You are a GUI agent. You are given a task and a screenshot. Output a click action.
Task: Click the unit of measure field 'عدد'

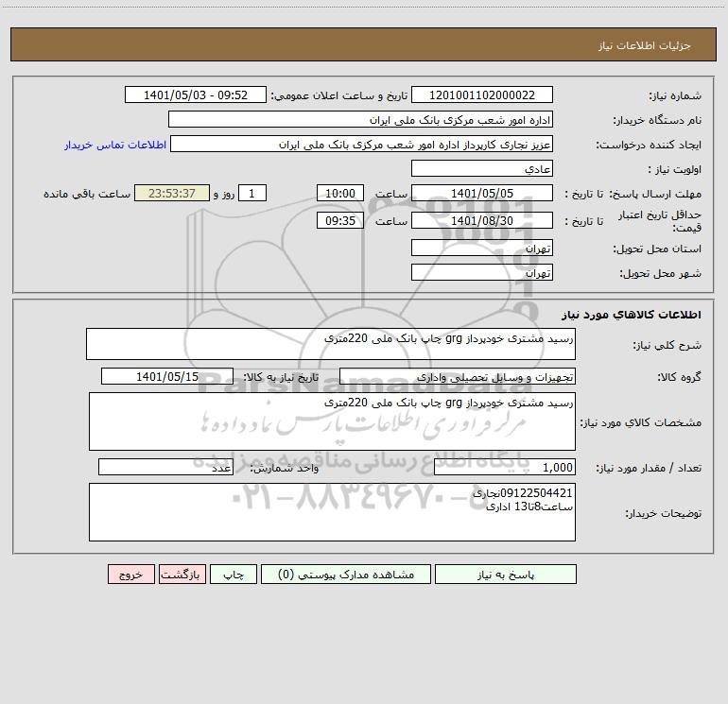pos(165,467)
